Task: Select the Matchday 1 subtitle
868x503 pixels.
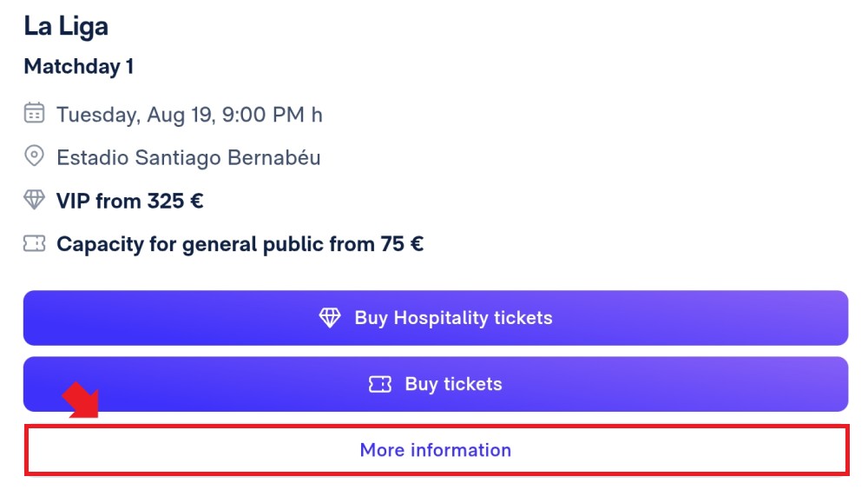Action: tap(79, 67)
